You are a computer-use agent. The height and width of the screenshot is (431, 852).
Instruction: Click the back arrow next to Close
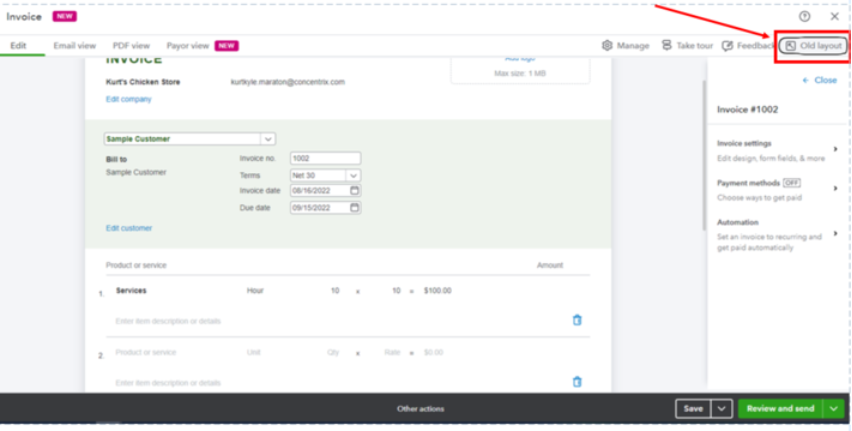(805, 80)
